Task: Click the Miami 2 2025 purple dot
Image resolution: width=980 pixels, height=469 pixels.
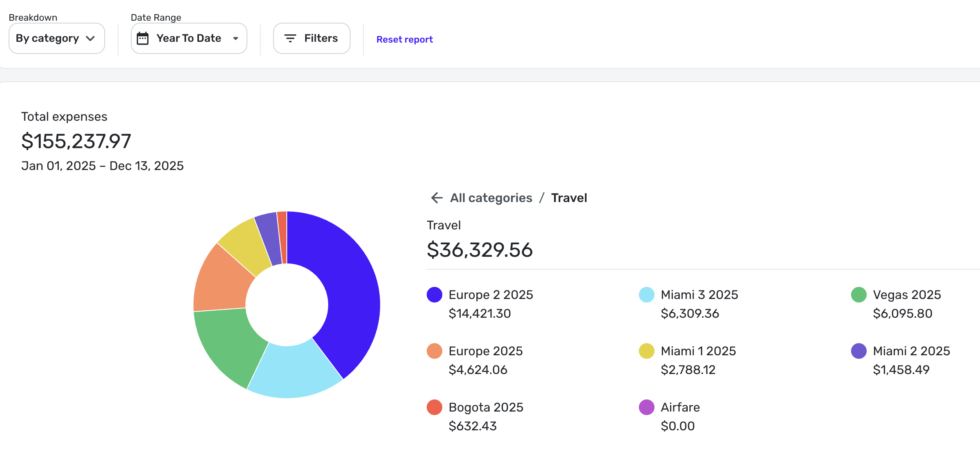Action: coord(858,351)
